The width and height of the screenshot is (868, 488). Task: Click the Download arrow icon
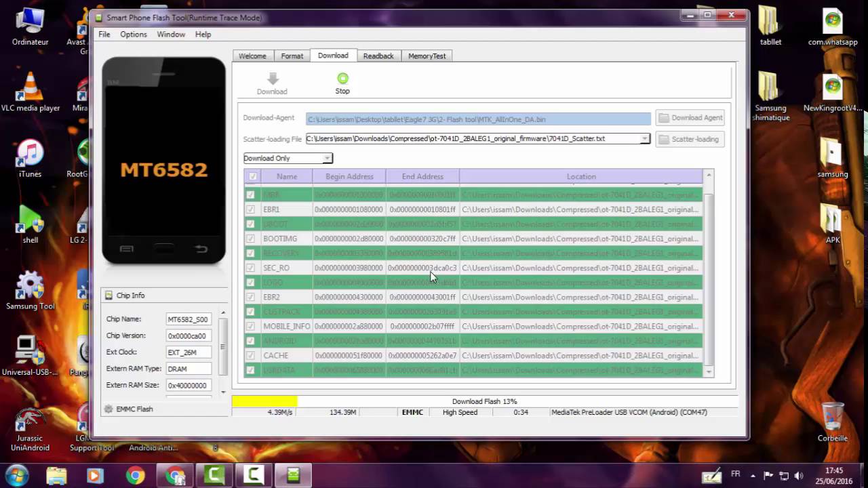point(272,79)
